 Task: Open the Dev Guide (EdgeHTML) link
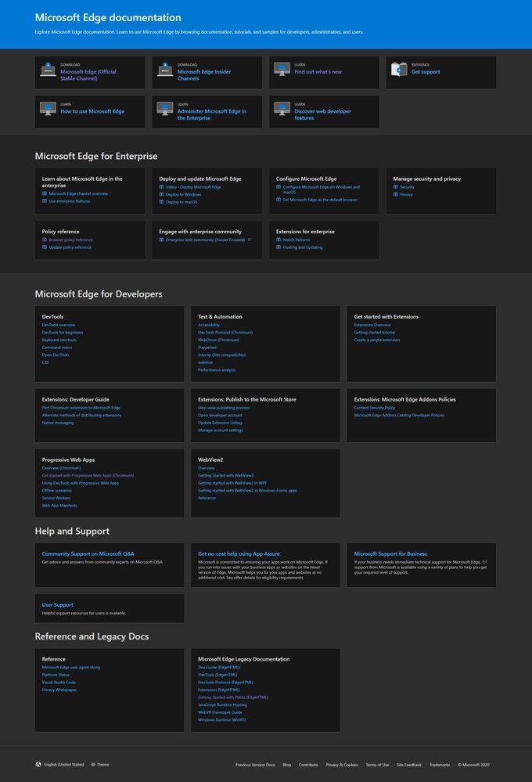[x=219, y=667]
